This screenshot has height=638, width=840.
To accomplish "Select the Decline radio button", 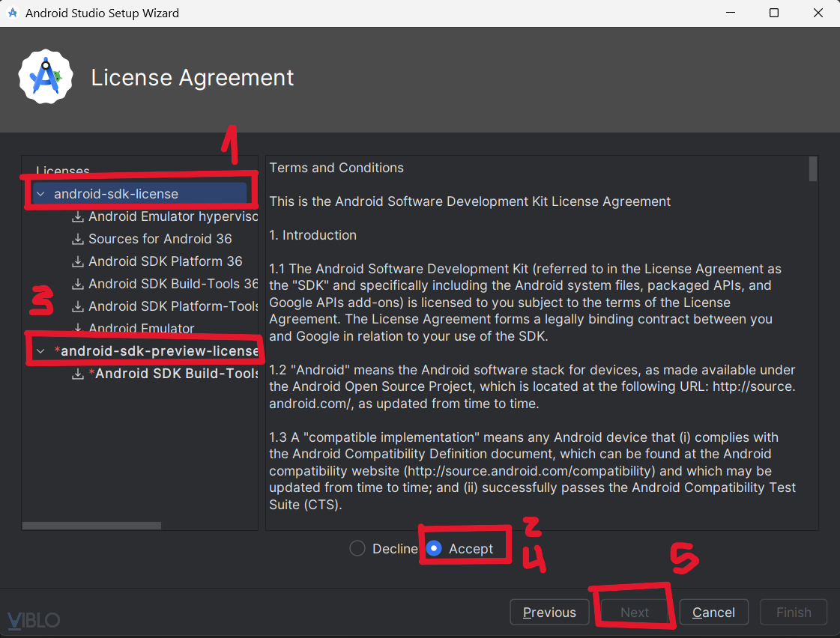I will point(357,549).
